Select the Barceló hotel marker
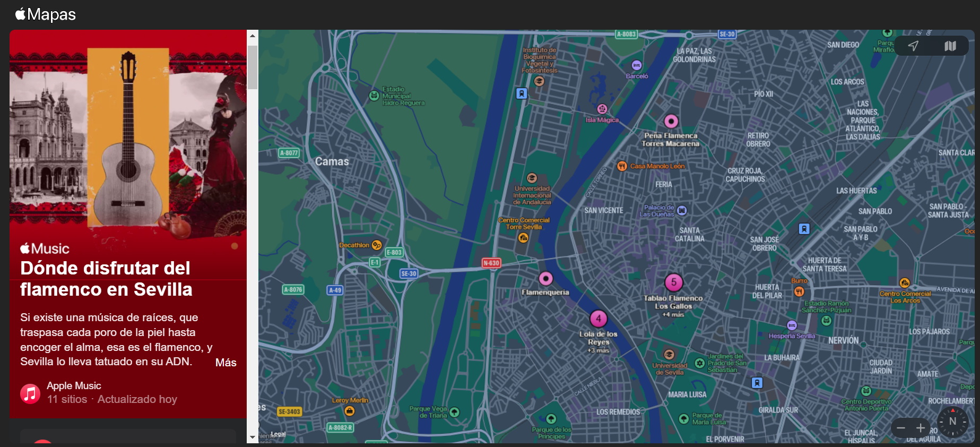The height and width of the screenshot is (447, 980). pos(637,65)
